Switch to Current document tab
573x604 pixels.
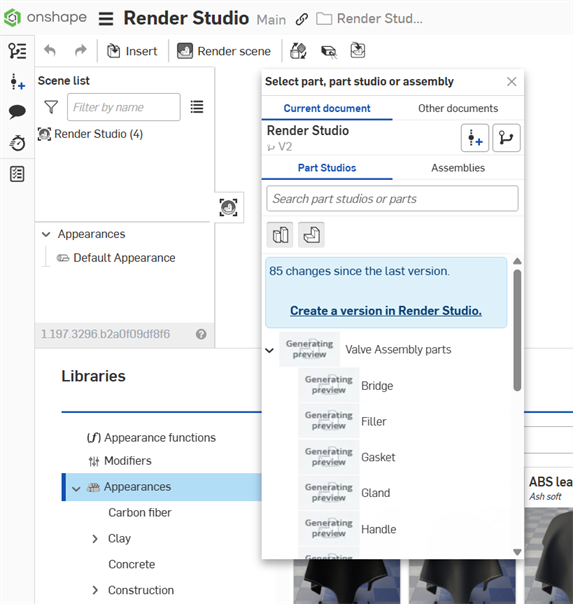coord(327,108)
